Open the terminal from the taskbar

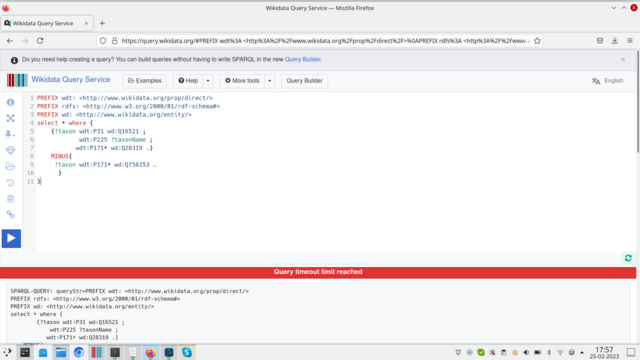point(115,352)
